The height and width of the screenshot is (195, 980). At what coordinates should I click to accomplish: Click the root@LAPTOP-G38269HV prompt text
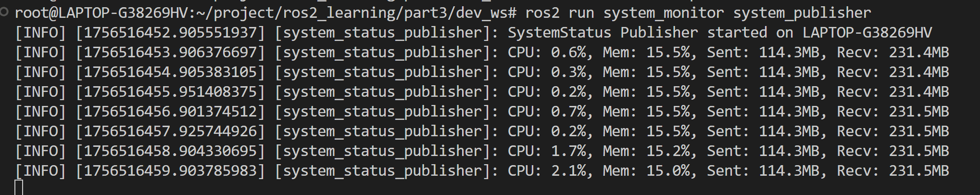[101, 13]
